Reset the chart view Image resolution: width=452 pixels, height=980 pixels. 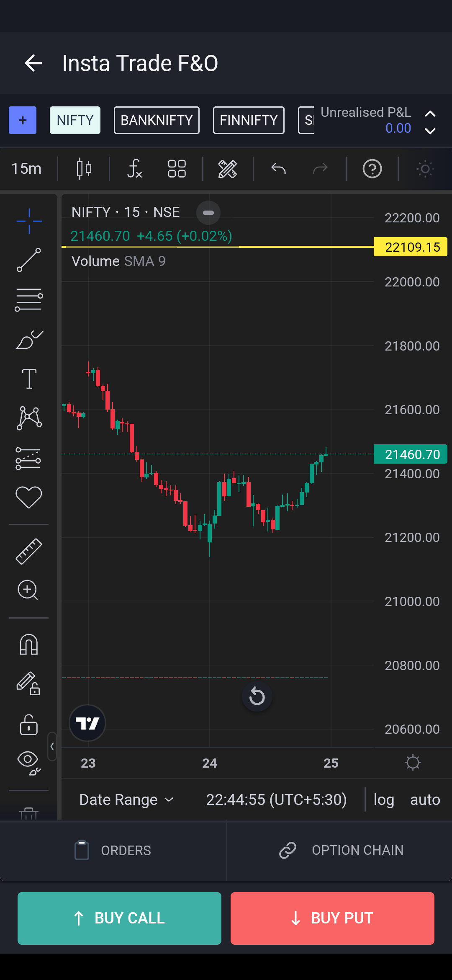click(x=257, y=696)
